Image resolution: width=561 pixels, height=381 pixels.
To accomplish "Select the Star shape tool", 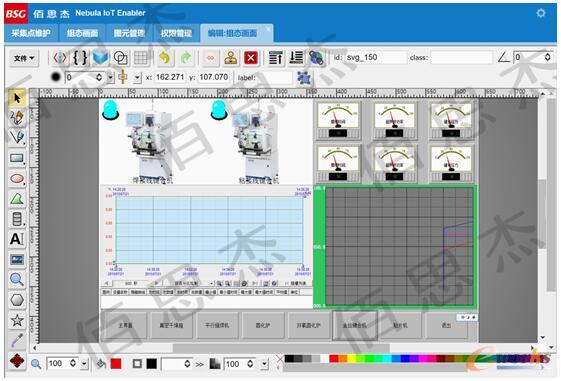I will coord(17,320).
